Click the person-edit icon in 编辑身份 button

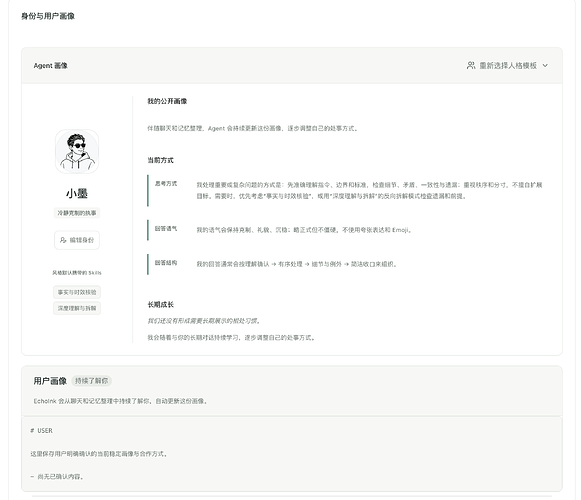point(63,240)
